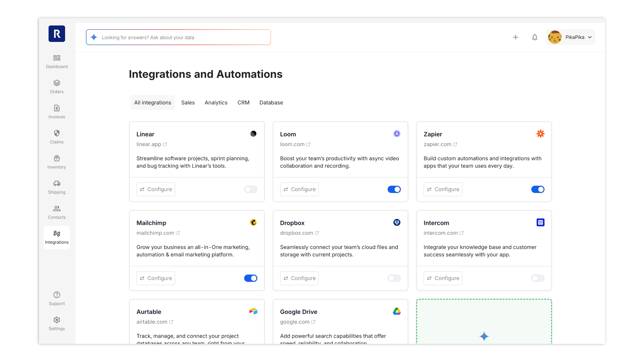Screen dimensions: 644x362
Task: Configure the Loom integration
Action: [x=299, y=189]
